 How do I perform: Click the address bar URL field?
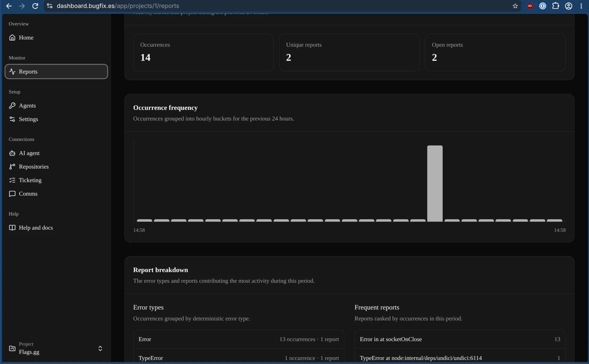[x=282, y=6]
